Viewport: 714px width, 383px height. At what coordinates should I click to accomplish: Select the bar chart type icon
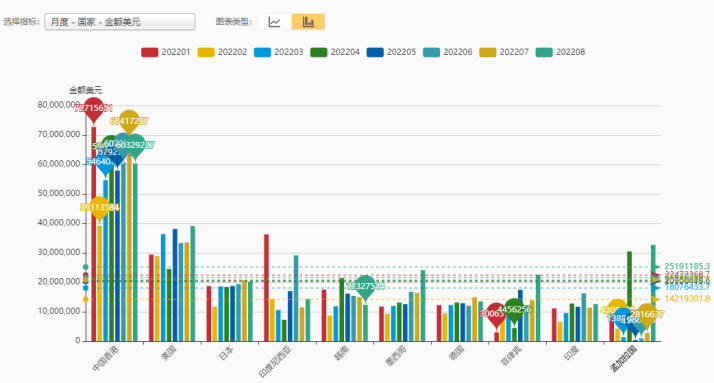[x=308, y=22]
